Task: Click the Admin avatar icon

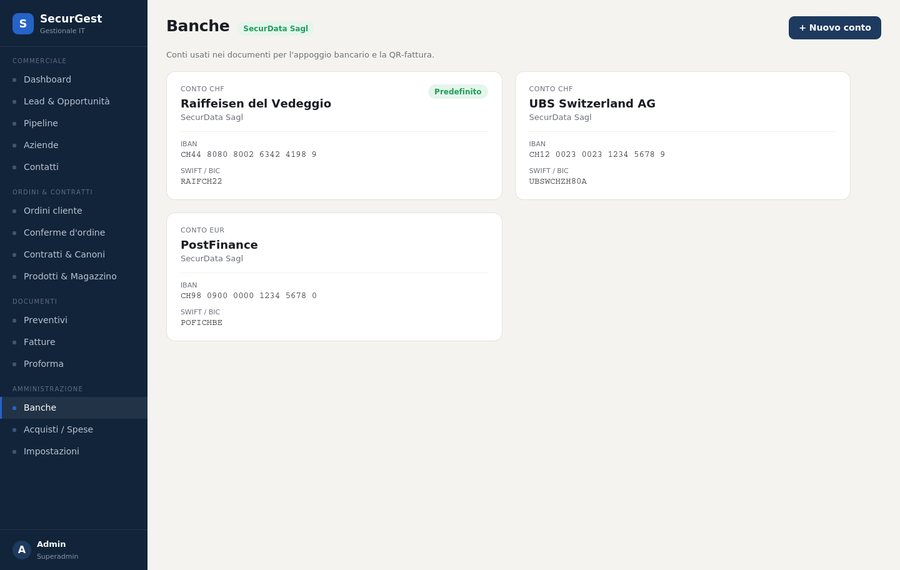Action: point(22,549)
